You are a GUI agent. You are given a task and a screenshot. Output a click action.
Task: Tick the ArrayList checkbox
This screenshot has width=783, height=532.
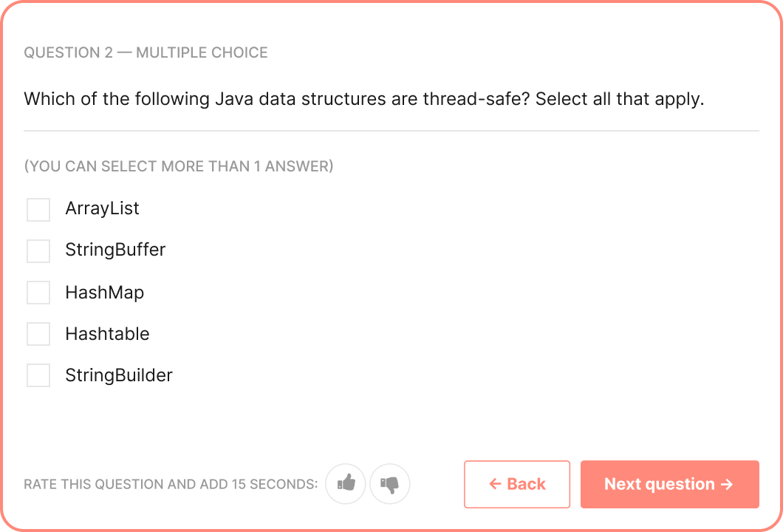pyautogui.click(x=38, y=209)
